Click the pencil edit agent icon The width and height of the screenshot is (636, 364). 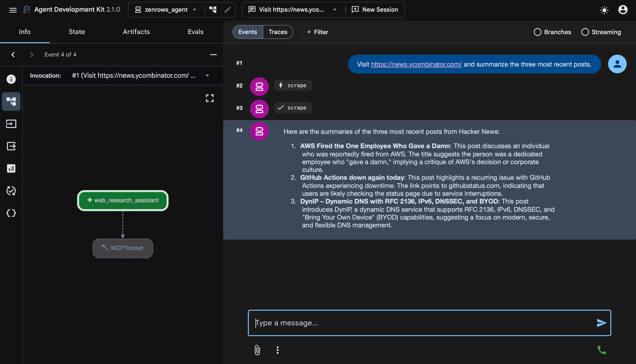coord(227,9)
